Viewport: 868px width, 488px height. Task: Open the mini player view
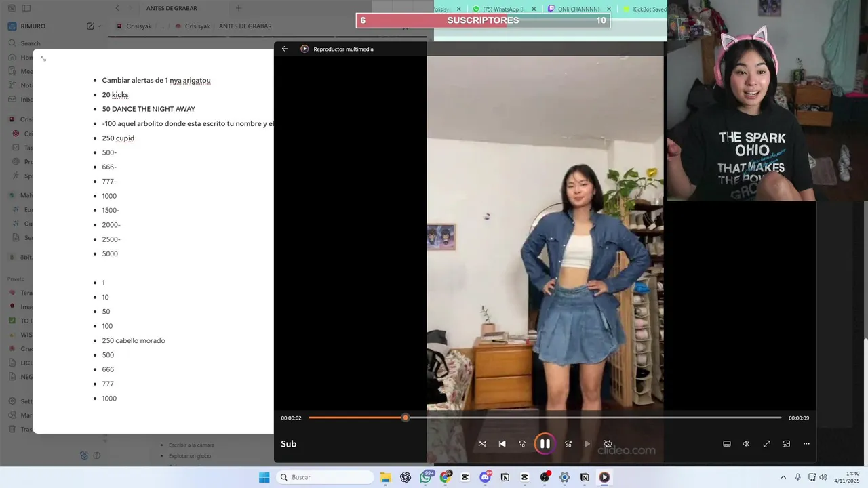[787, 444]
